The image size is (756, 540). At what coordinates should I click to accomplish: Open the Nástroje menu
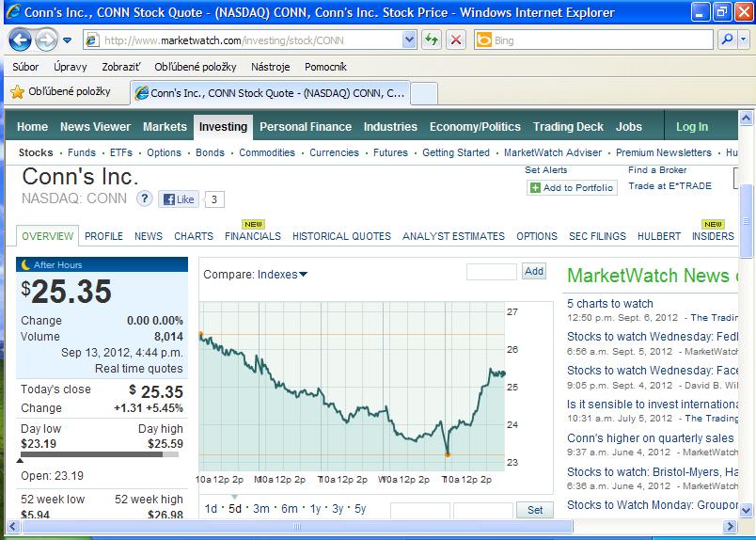(x=271, y=67)
